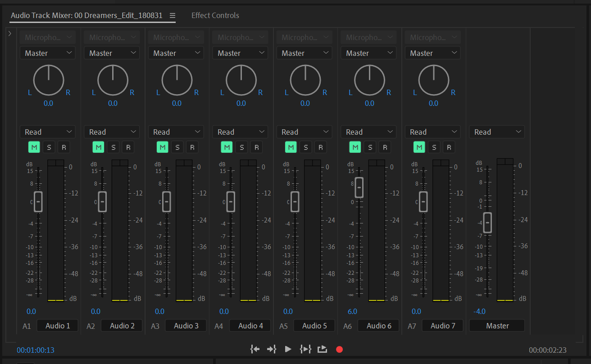Click the Audio 1 track name field
591x364 pixels.
[x=58, y=326]
